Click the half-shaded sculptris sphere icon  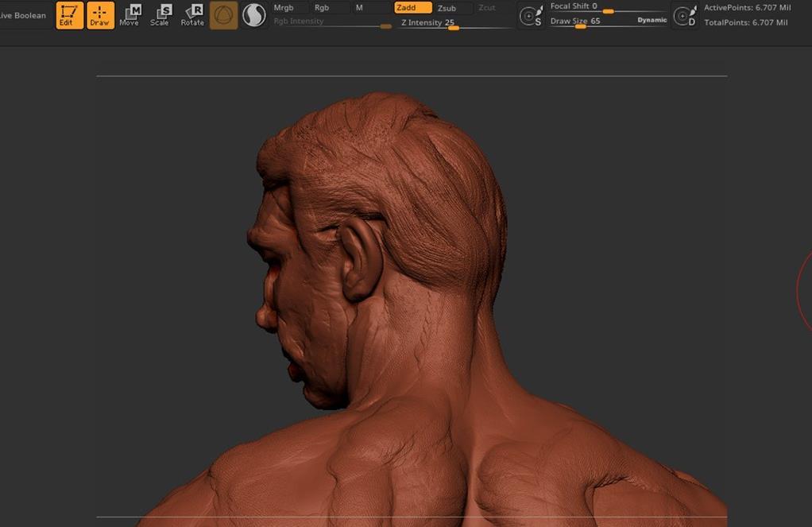pyautogui.click(x=254, y=15)
